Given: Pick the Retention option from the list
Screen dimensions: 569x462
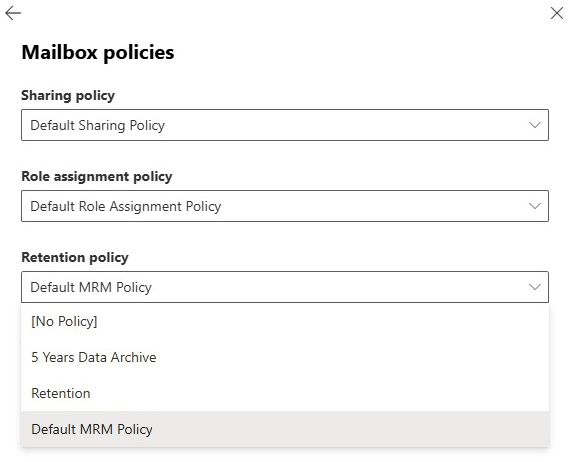Looking at the screenshot, I should tap(285, 393).
